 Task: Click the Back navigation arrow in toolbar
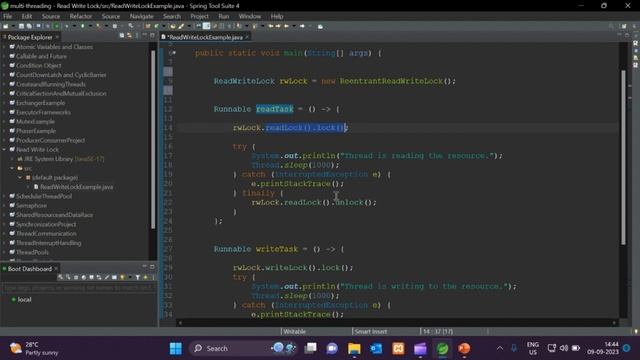(286, 26)
